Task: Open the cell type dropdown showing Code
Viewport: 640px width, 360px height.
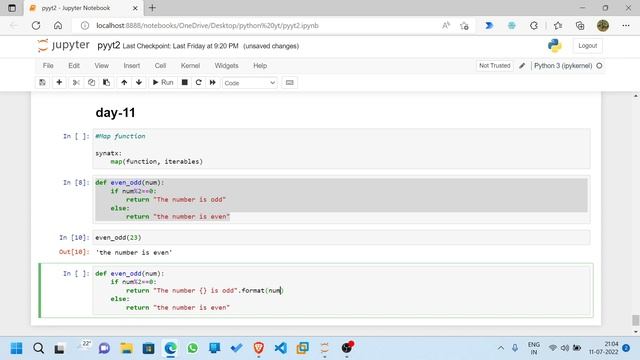Action: tap(249, 83)
